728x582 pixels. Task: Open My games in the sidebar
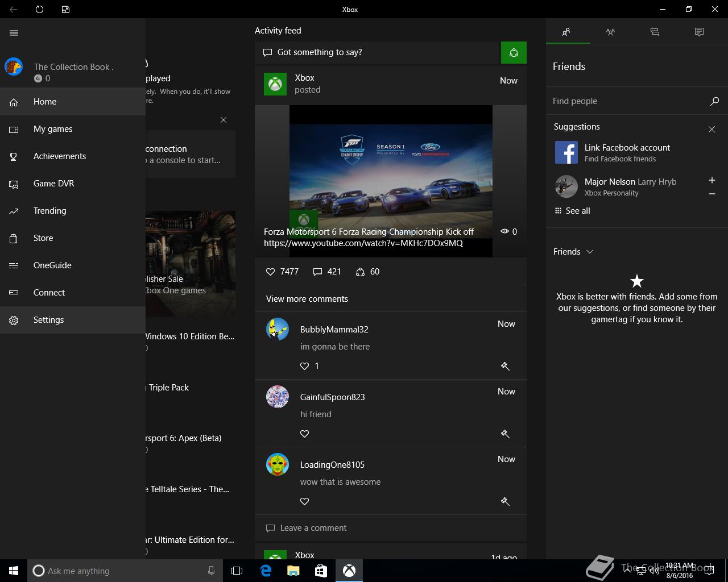click(73, 129)
